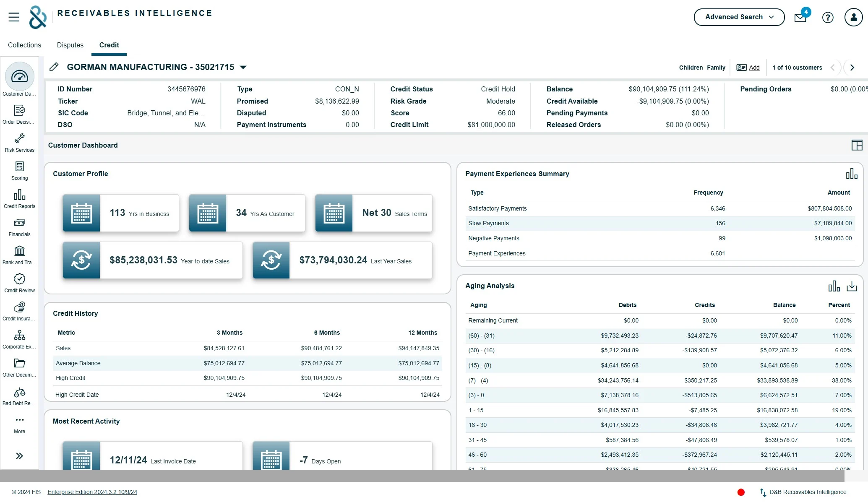The image size is (868, 502).
Task: Select the Satisfactory Payments row
Action: (x=660, y=209)
